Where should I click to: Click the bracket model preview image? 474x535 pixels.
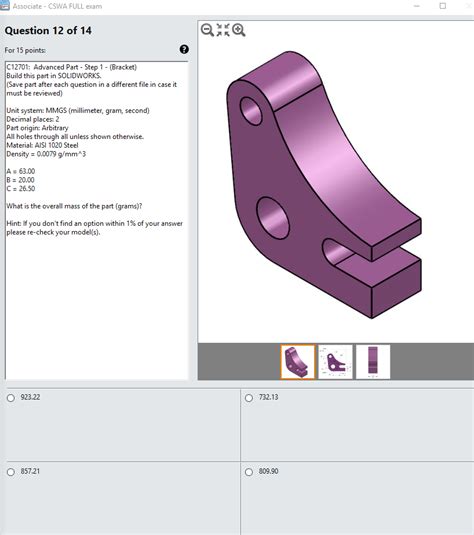[324, 185]
